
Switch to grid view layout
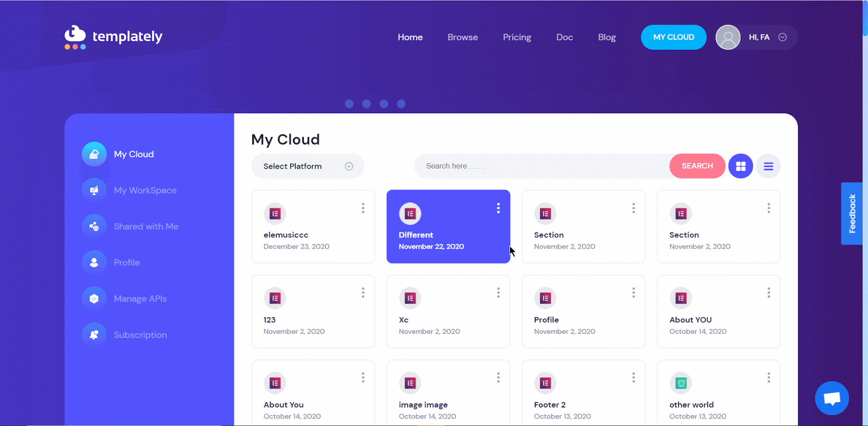click(741, 166)
